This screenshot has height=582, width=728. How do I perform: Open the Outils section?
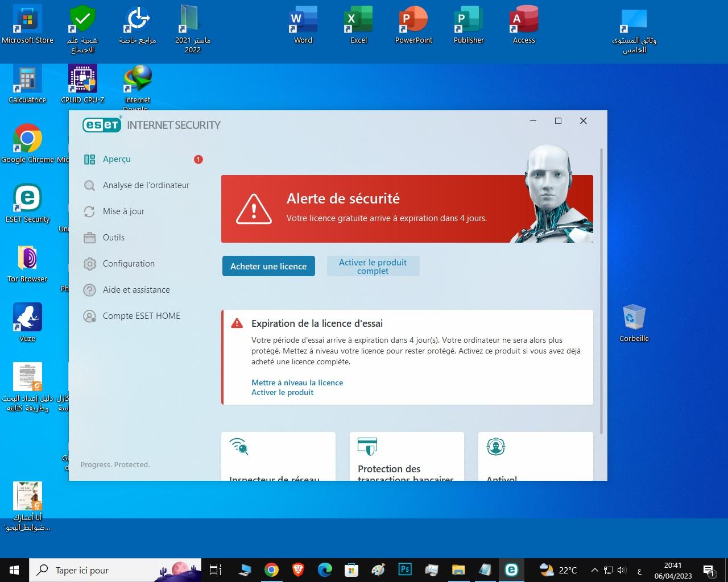point(113,238)
